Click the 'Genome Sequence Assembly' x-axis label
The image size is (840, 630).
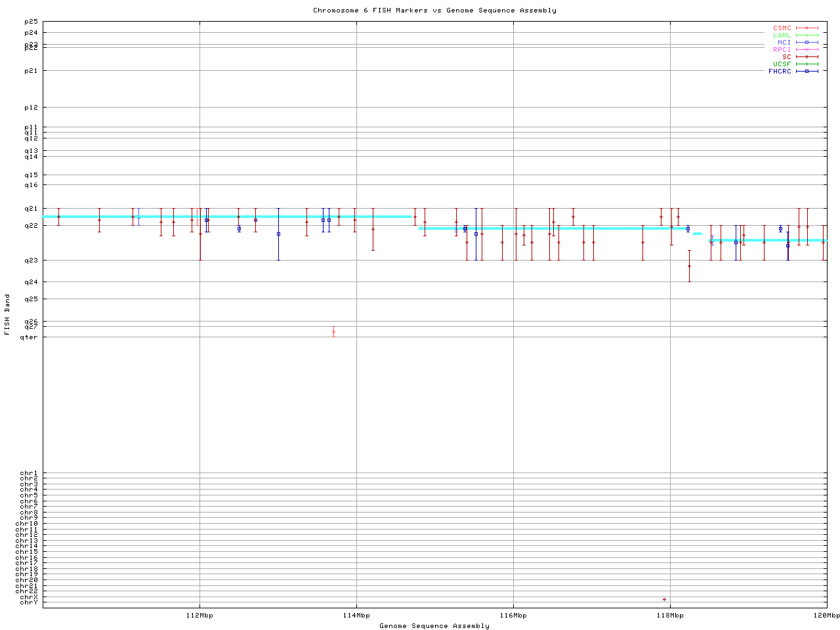(434, 626)
